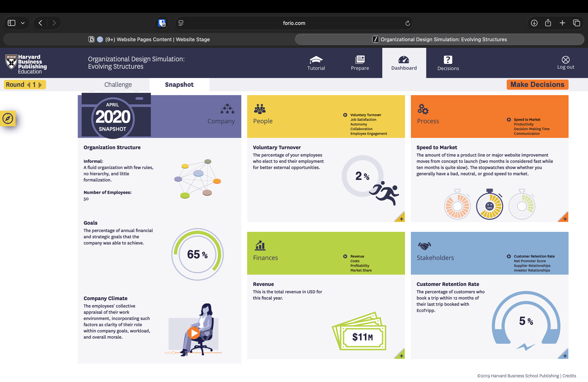Click the browser downloads icon

tap(534, 23)
